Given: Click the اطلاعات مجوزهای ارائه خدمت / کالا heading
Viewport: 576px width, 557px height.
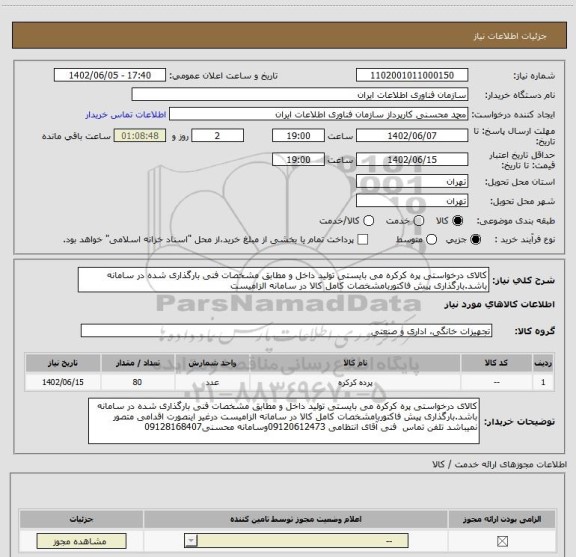Looking at the screenshot, I should (x=500, y=464).
